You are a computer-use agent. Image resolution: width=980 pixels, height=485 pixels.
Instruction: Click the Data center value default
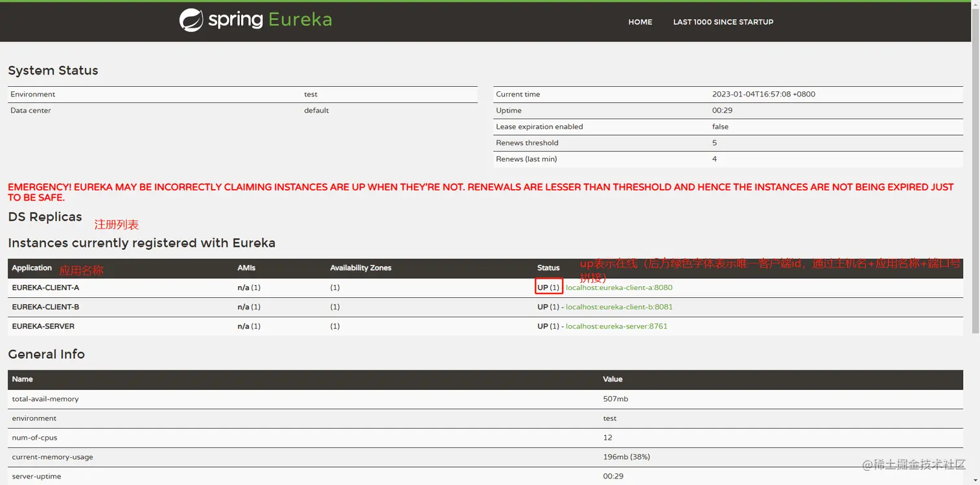point(316,111)
